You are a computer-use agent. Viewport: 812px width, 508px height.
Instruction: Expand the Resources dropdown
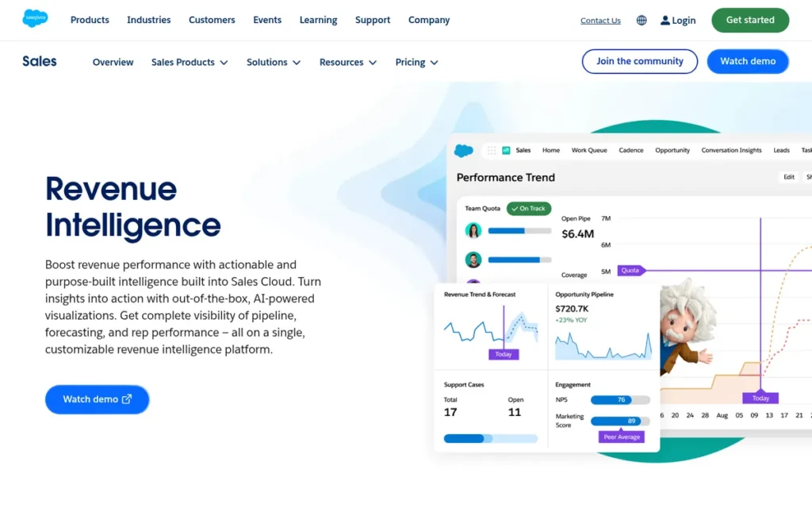348,62
